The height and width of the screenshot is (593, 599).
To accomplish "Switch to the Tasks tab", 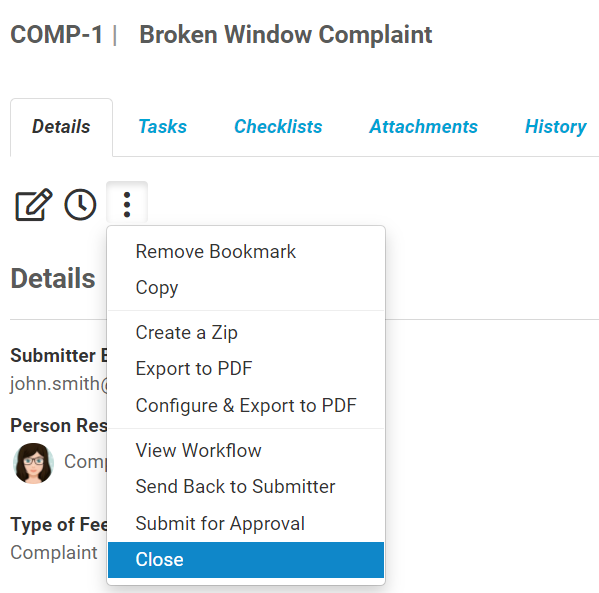I will click(162, 127).
